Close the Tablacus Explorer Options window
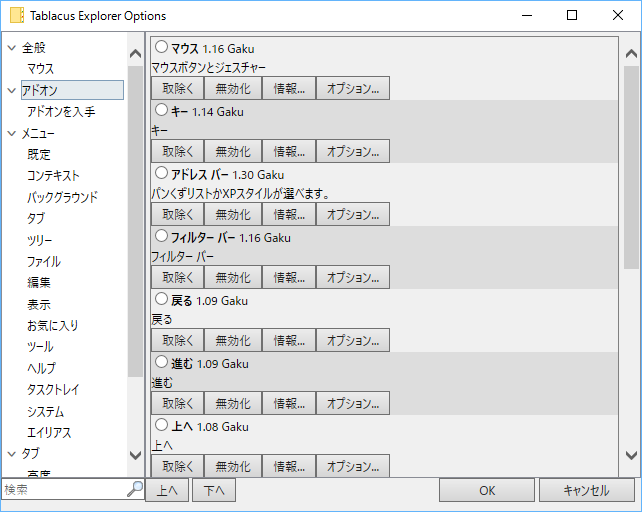 [x=618, y=15]
